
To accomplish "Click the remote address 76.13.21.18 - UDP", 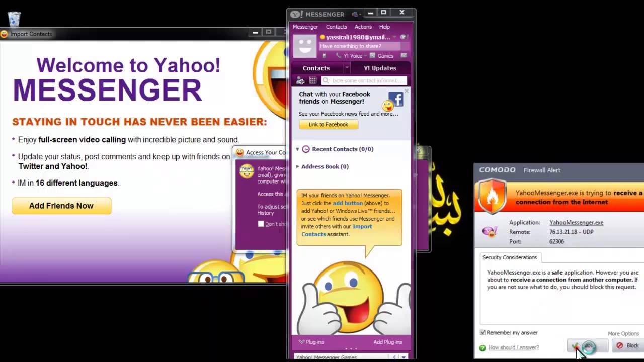I will click(x=571, y=232).
